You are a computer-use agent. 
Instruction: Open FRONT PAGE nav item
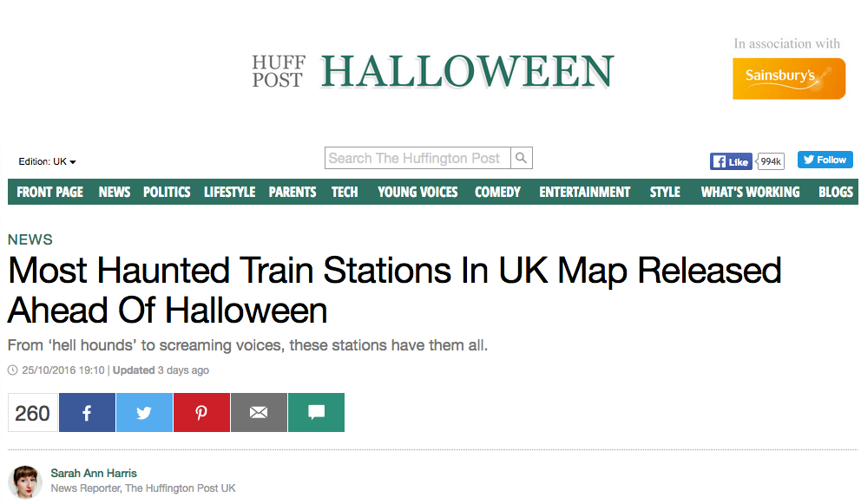coord(50,193)
